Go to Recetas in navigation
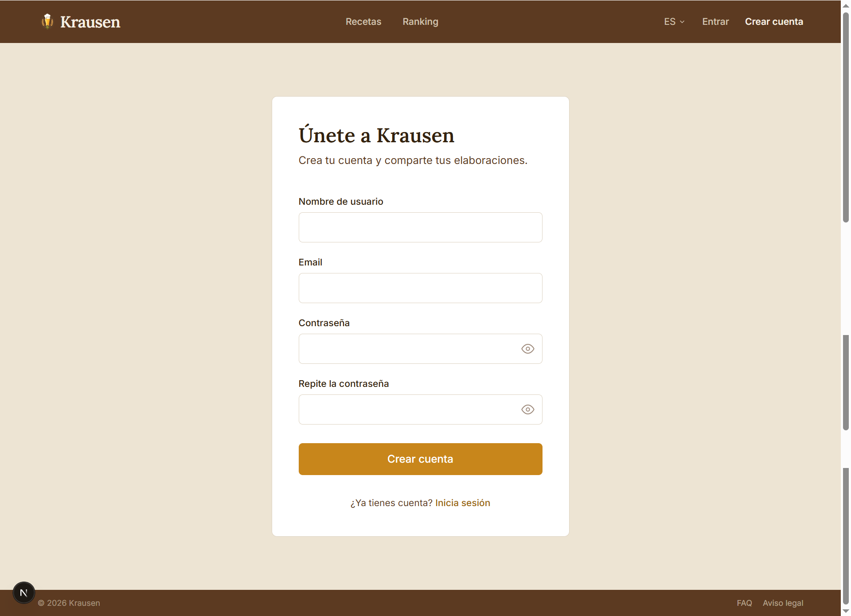 [363, 22]
